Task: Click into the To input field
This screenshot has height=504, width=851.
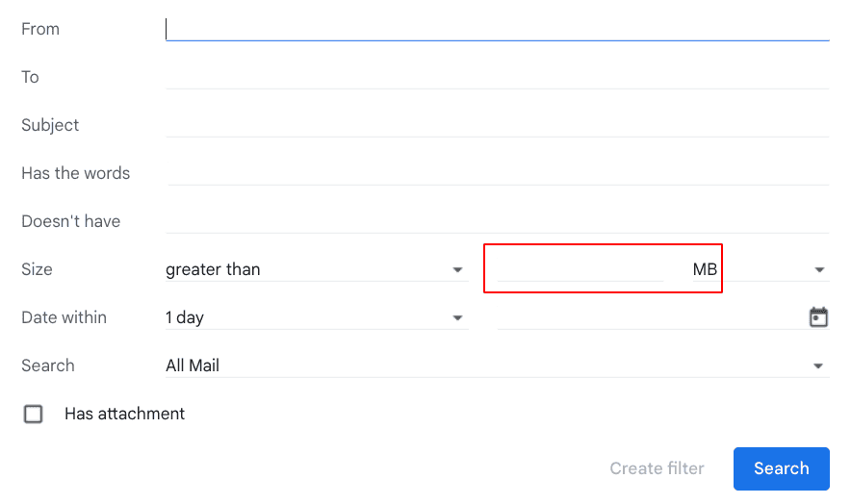Action: (497, 77)
